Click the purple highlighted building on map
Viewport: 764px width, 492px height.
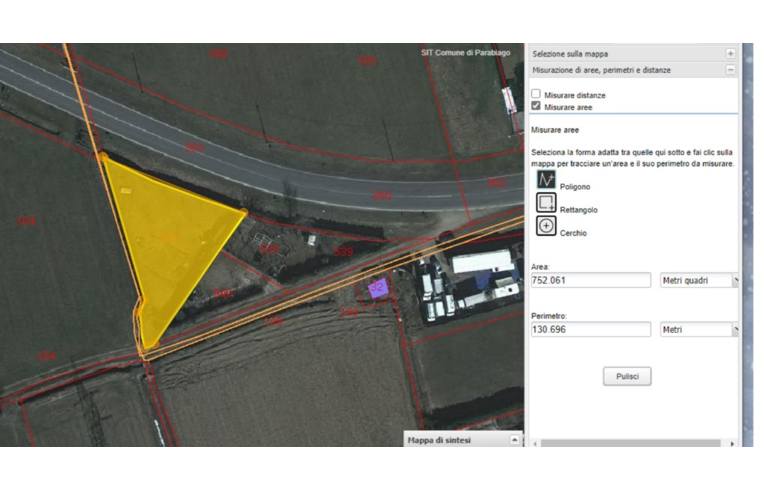coord(378,289)
